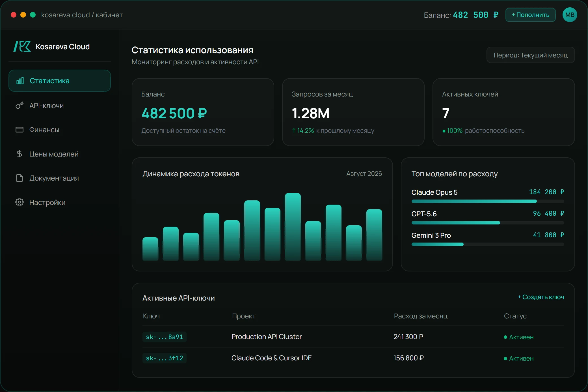This screenshot has width=588, height=392.
Task: Click the Активен status of Production API Cluster
Action: [519, 337]
